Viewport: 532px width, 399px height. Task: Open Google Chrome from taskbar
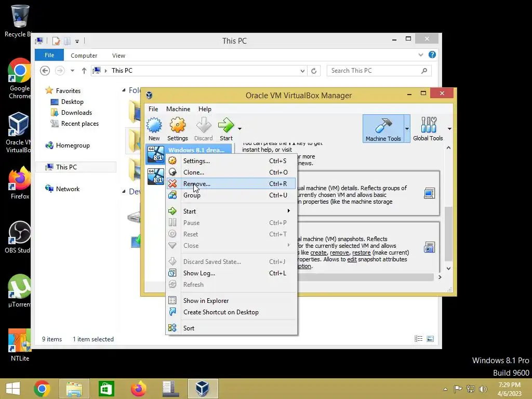[x=42, y=389]
